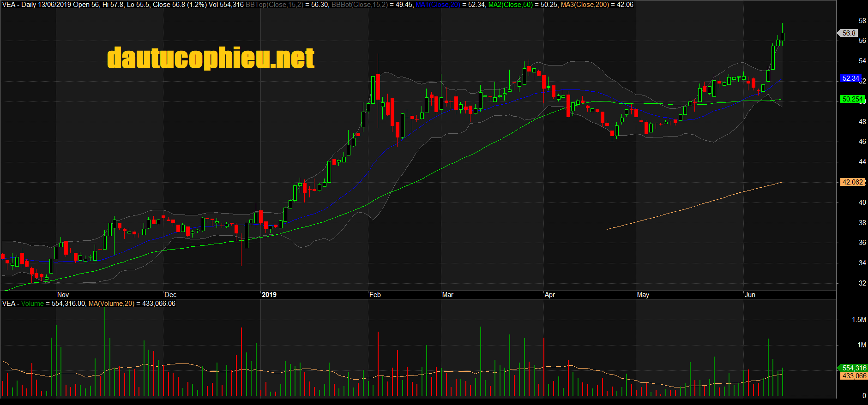Viewport: 868px width, 405px height.
Task: Select the Jun label on time axis
Action: pos(750,295)
